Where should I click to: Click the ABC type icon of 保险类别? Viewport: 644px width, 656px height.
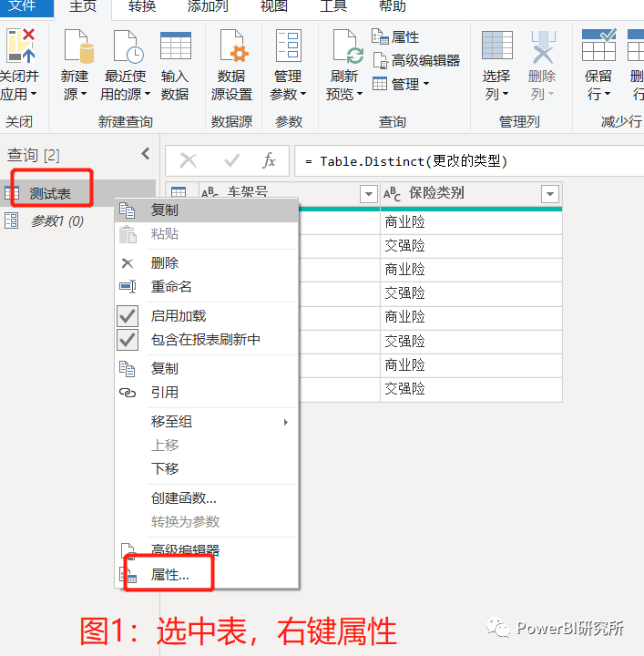pyautogui.click(x=392, y=194)
